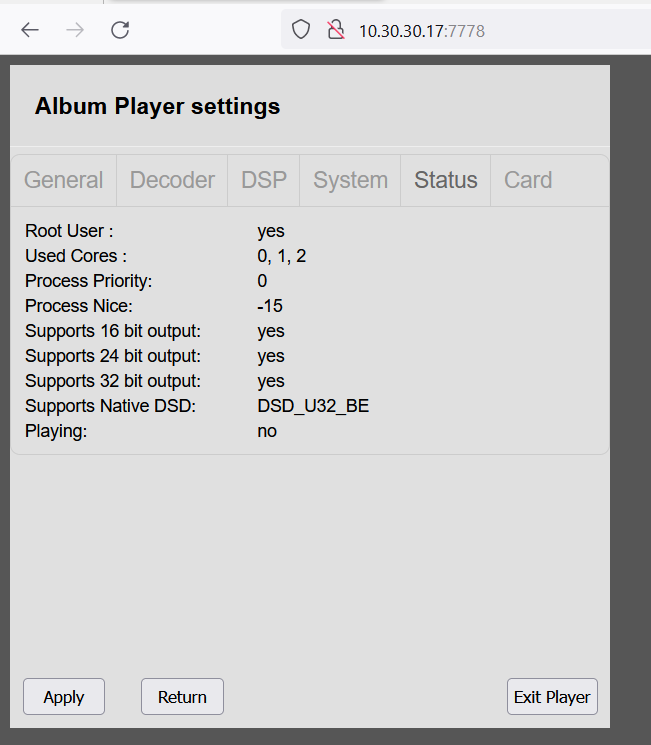
Task: Click the browser forward arrow
Action: [75, 30]
